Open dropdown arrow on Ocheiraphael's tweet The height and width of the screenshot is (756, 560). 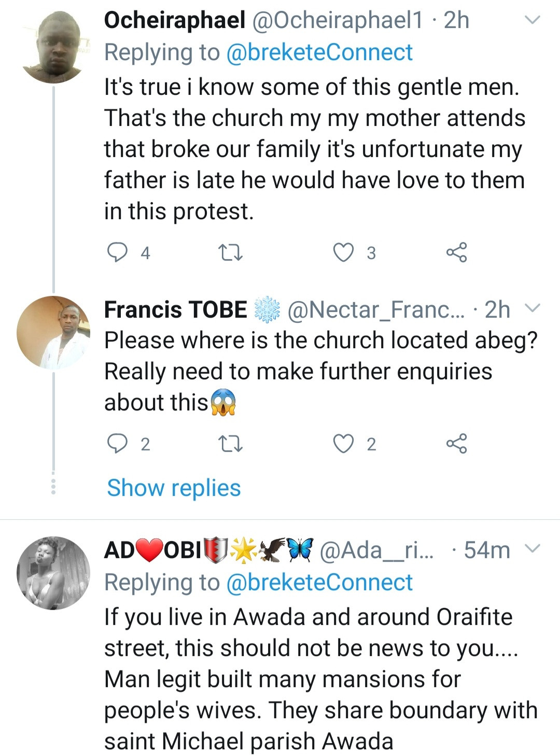[533, 21]
